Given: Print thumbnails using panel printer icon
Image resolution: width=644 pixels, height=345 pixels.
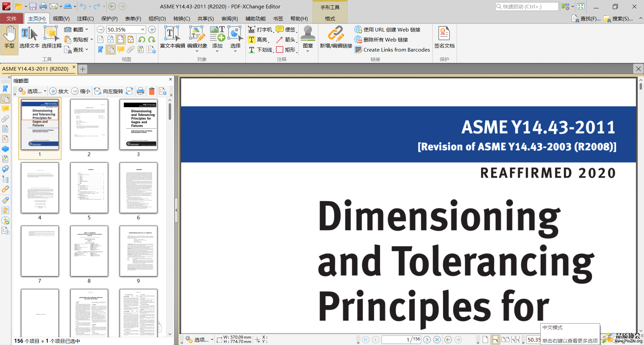Looking at the screenshot, I should (x=141, y=91).
